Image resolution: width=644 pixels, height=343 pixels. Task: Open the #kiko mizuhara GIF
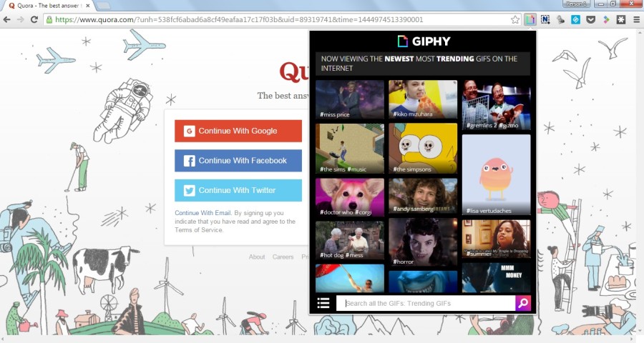click(x=423, y=99)
